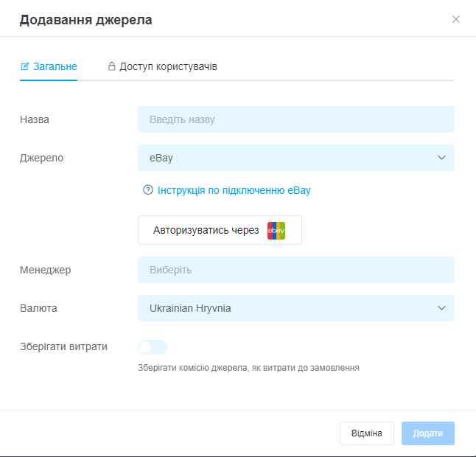Open the Джерело dropdown showing eBay

click(287, 158)
